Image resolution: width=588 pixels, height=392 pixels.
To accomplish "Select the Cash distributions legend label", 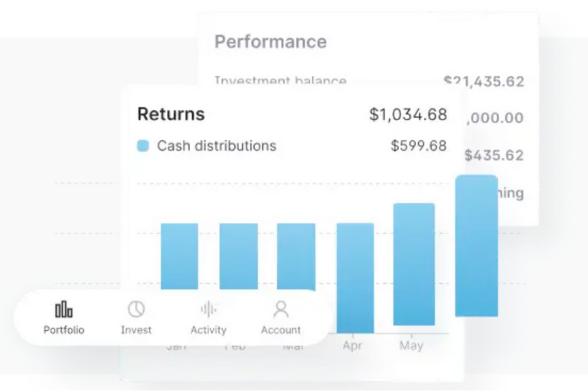I will pos(217,145).
